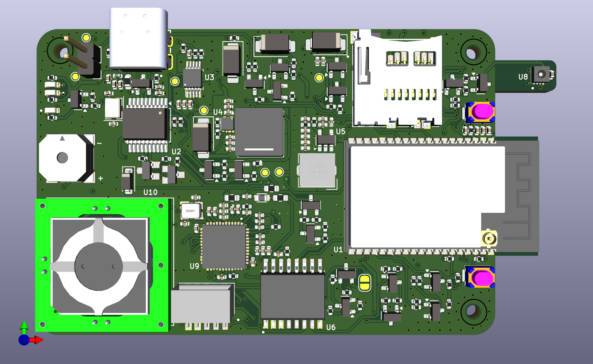
Task: Click the small component beside the U8 label
Action: pos(541,75)
